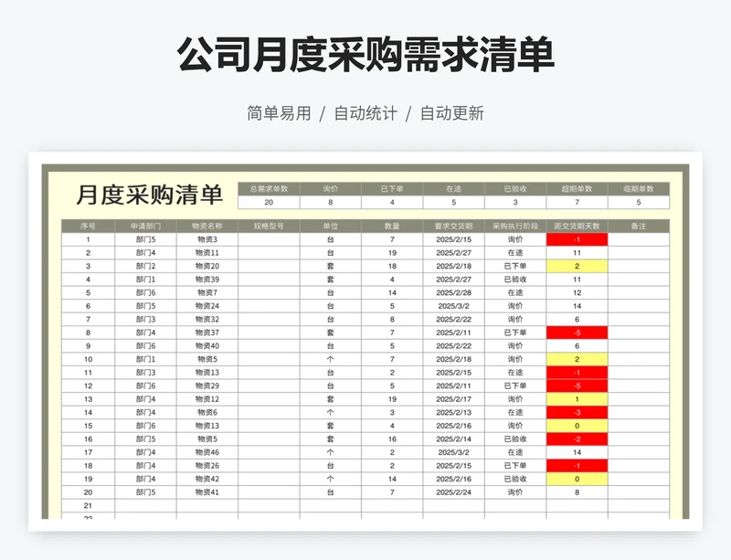Image resolution: width=731 pixels, height=560 pixels.
Task: Click the 要求交货期 column header
Action: [453, 227]
